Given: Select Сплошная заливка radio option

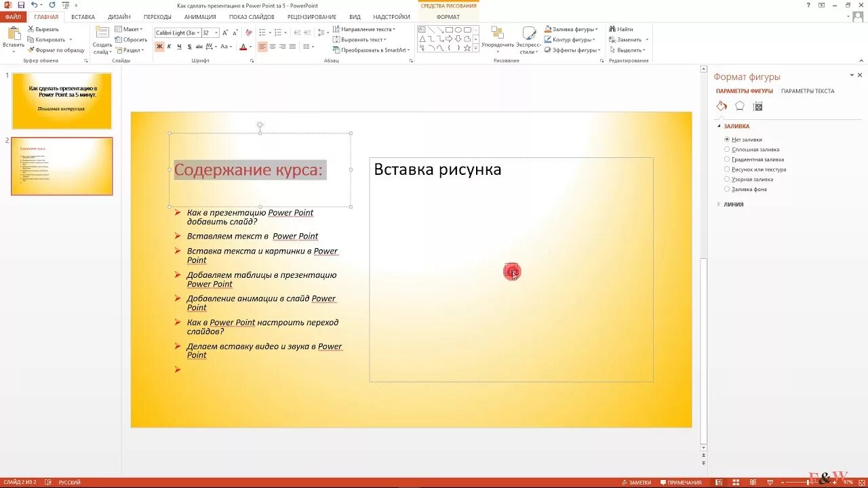Looking at the screenshot, I should tap(727, 149).
